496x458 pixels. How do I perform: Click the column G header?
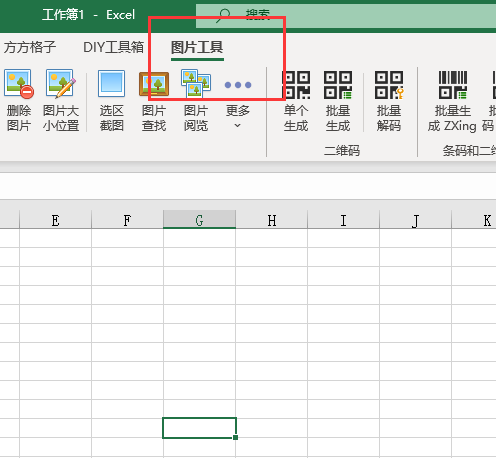click(x=199, y=220)
